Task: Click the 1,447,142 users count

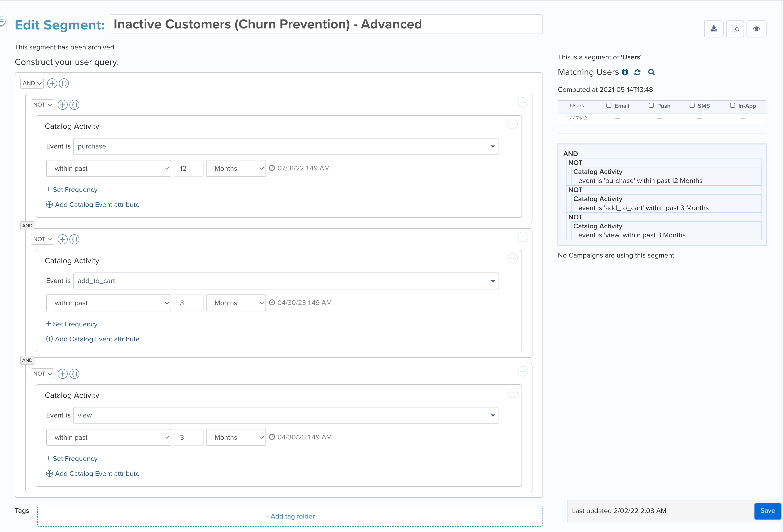Action: point(577,118)
